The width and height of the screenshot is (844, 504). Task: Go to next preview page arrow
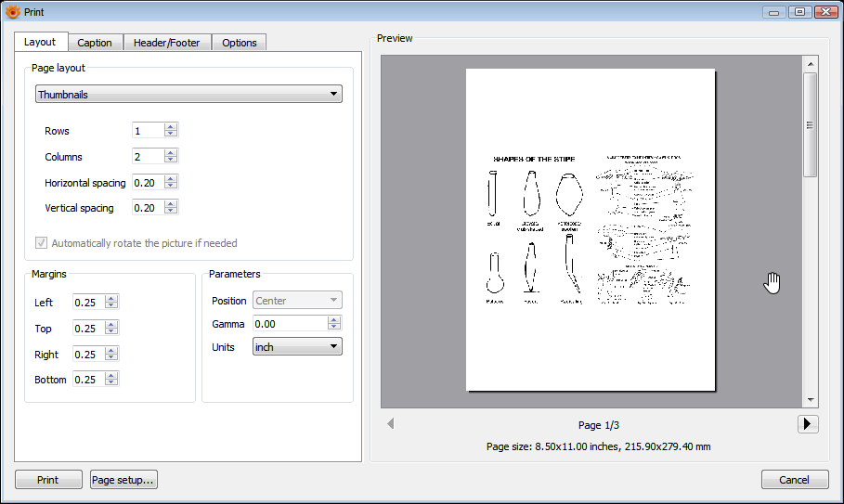tap(807, 424)
